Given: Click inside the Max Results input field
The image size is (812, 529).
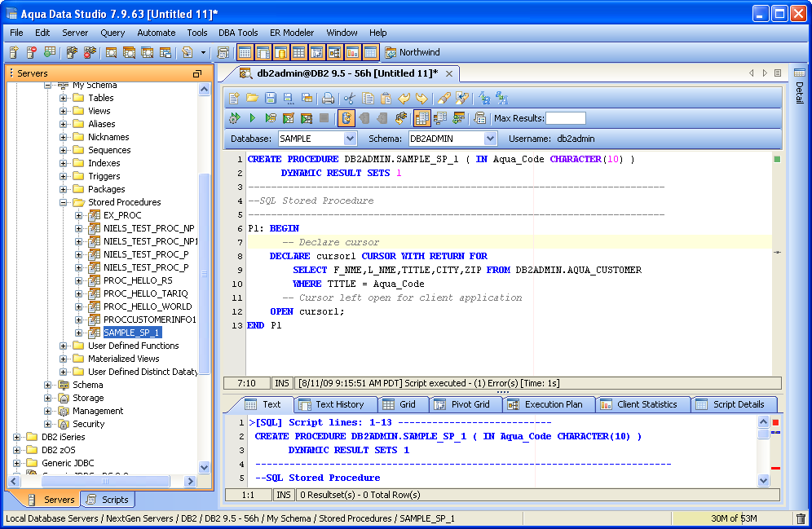Looking at the screenshot, I should pyautogui.click(x=566, y=118).
